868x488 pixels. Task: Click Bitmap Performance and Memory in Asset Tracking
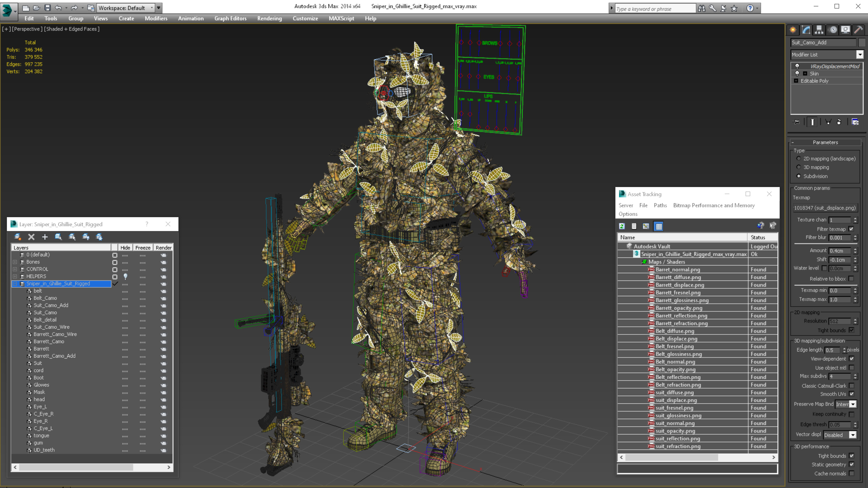point(714,205)
